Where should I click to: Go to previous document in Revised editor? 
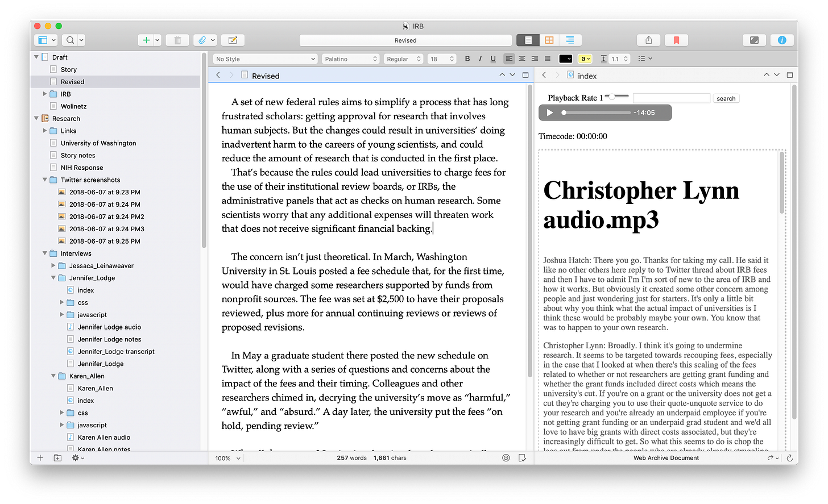click(502, 75)
